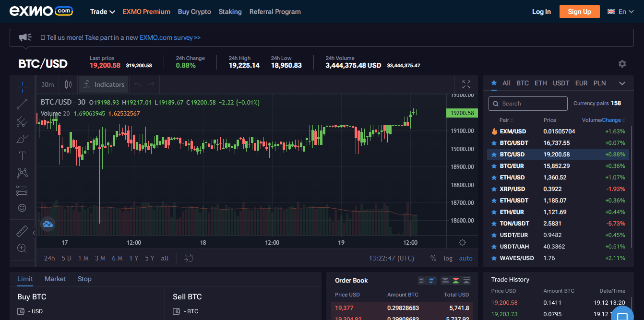Toggle the favorite star on BTC/EUR pair
The image size is (644, 320).
[495, 166]
